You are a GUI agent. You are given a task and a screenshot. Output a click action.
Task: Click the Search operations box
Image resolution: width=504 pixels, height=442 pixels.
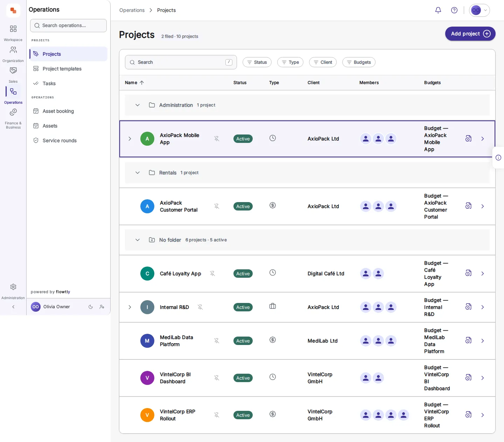point(68,26)
